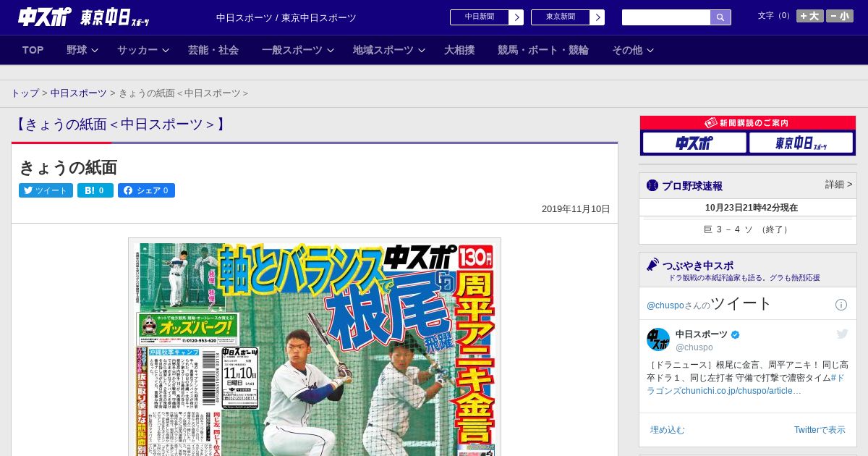Screen dimensions: 868x456
Task: Click the 中日スポーツ / 東京中日スポーツ header text
Action: click(x=286, y=17)
